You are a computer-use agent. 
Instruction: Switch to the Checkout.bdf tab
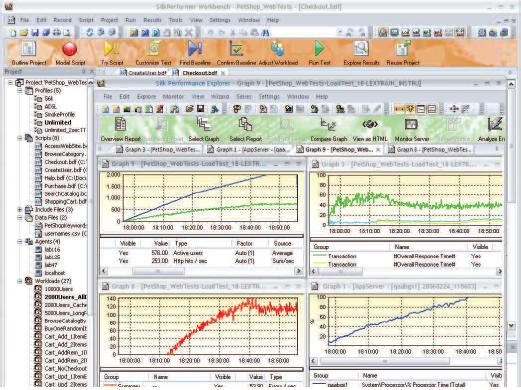tap(199, 73)
